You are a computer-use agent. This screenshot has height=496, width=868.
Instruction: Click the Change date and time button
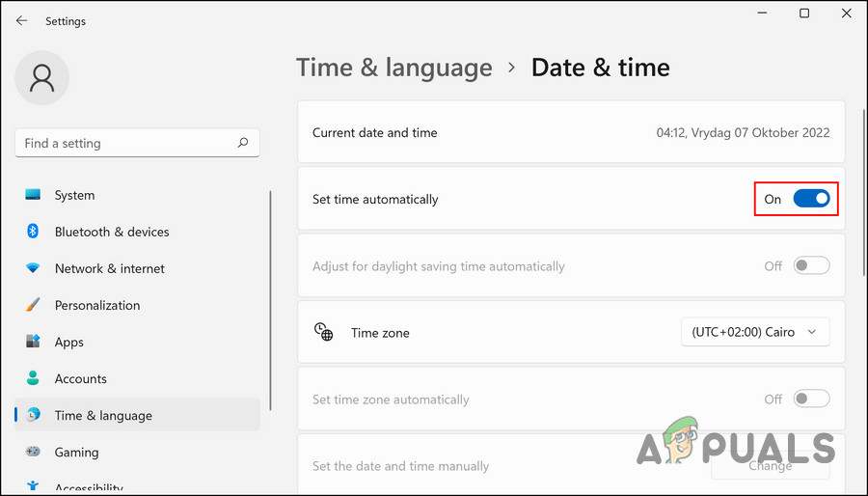[770, 466]
